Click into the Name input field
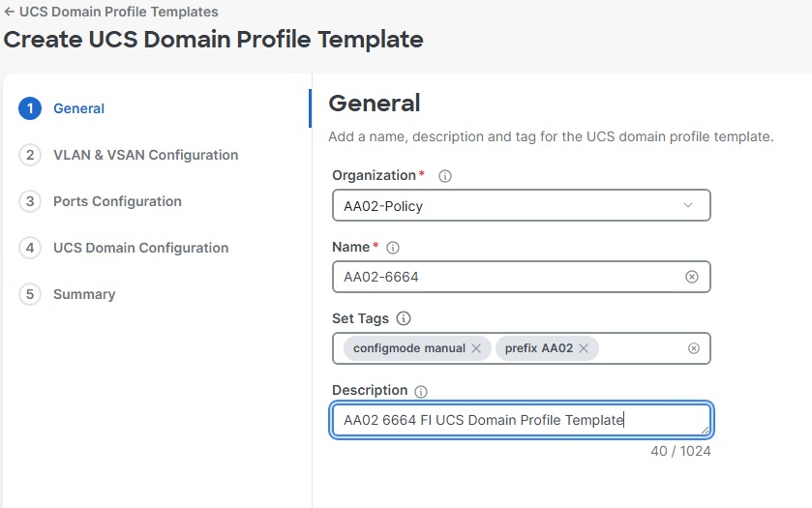 tap(522, 277)
